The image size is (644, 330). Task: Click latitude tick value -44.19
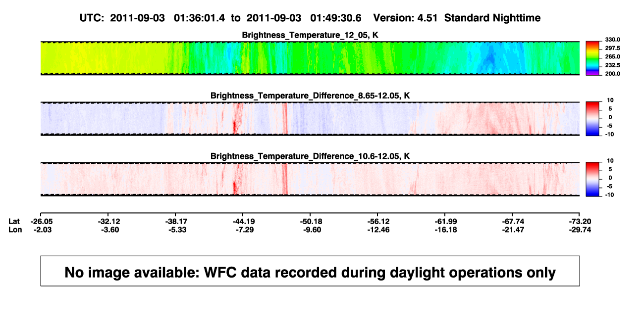point(244,221)
